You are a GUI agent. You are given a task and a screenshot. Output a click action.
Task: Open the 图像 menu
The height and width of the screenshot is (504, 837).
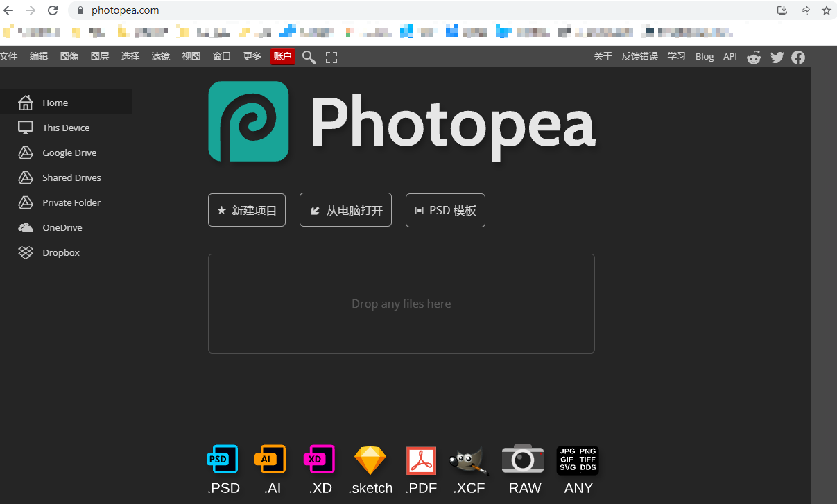point(69,57)
